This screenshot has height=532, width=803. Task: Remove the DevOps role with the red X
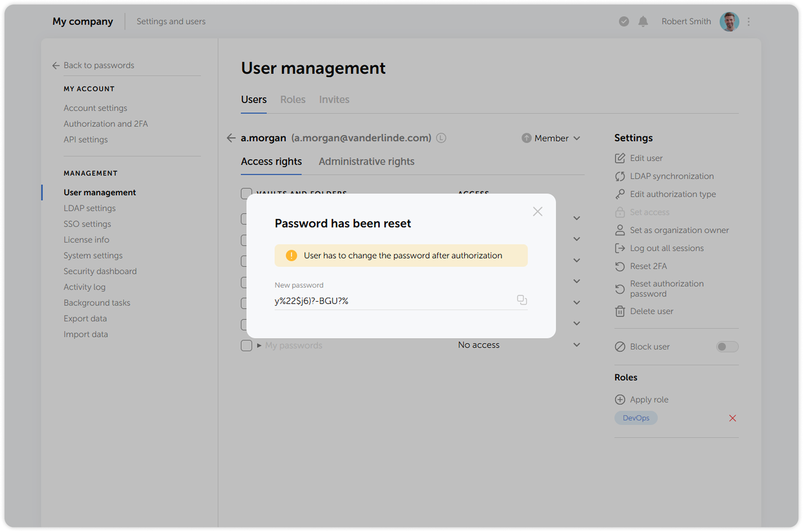click(733, 418)
